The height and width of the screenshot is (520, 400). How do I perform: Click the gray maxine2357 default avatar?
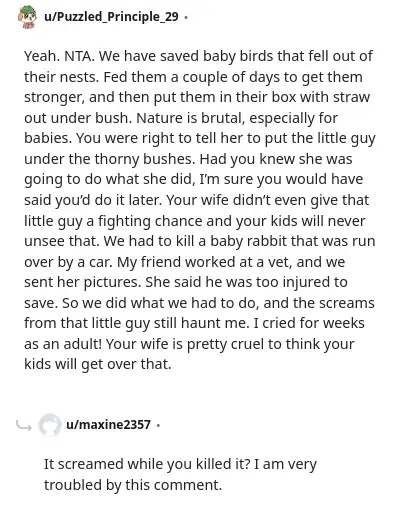(50, 425)
